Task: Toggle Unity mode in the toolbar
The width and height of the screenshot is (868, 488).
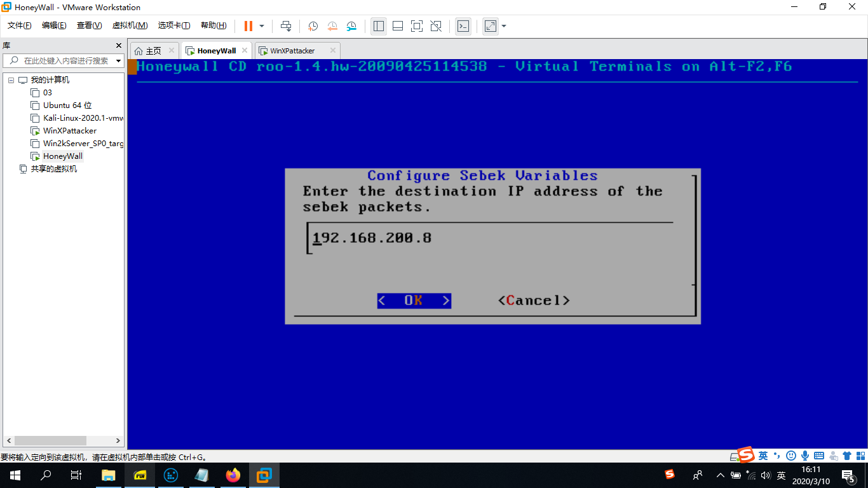Action: (436, 26)
